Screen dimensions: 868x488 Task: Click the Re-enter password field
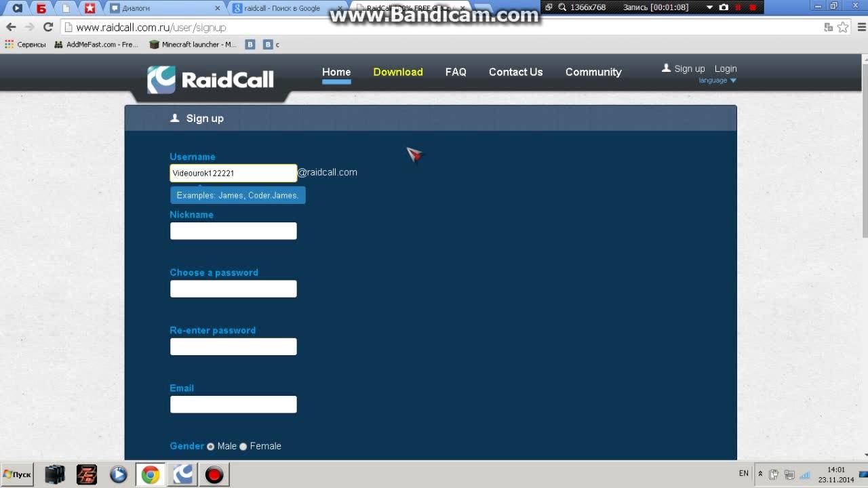click(x=233, y=346)
